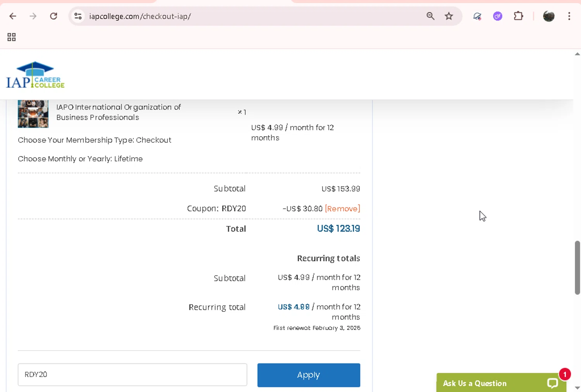The image size is (581, 392).
Task: Click the extension icon left of purple one
Action: point(477,16)
